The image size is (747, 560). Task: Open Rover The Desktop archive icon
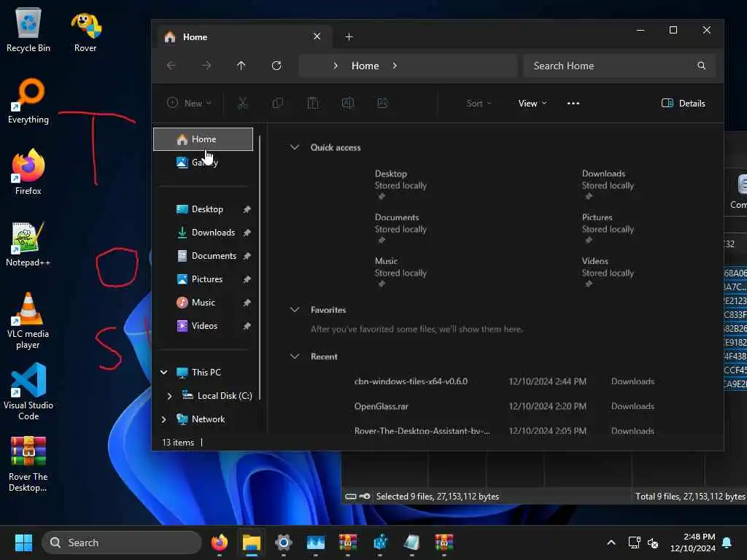tap(28, 464)
